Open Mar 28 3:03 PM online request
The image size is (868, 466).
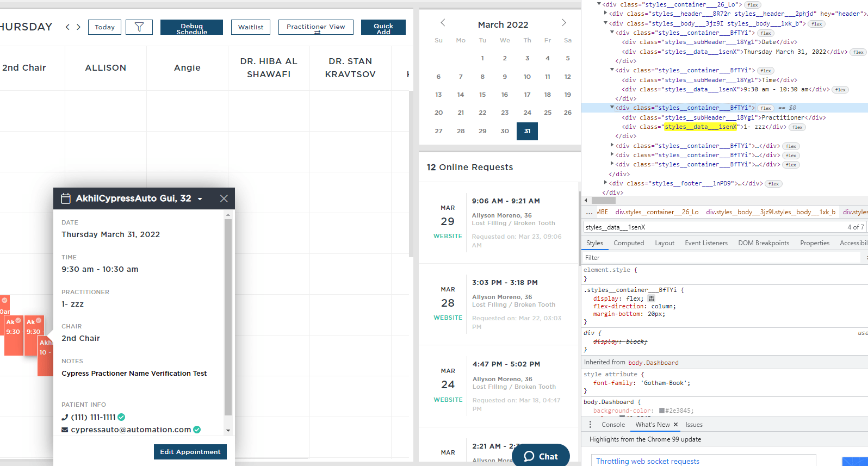pyautogui.click(x=498, y=305)
